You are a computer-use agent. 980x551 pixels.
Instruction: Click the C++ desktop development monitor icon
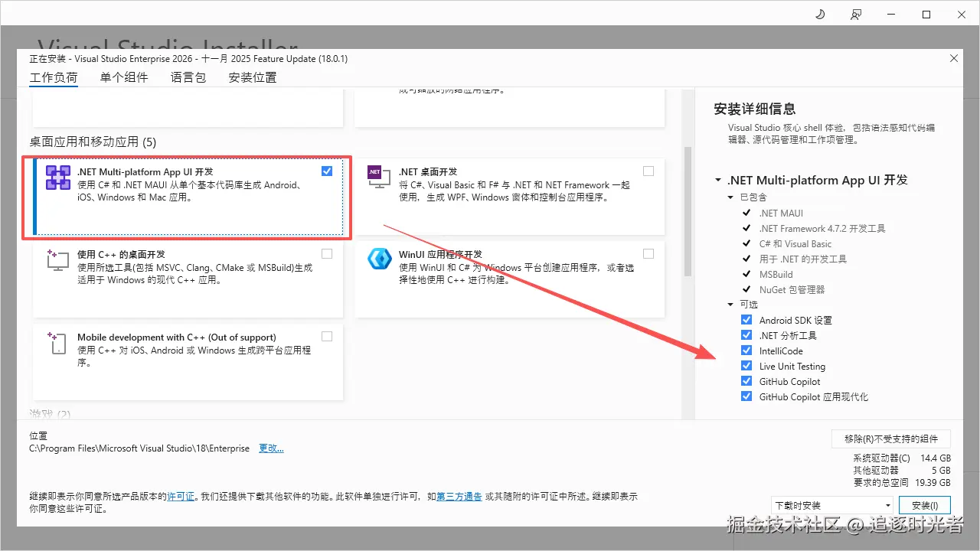coord(58,260)
